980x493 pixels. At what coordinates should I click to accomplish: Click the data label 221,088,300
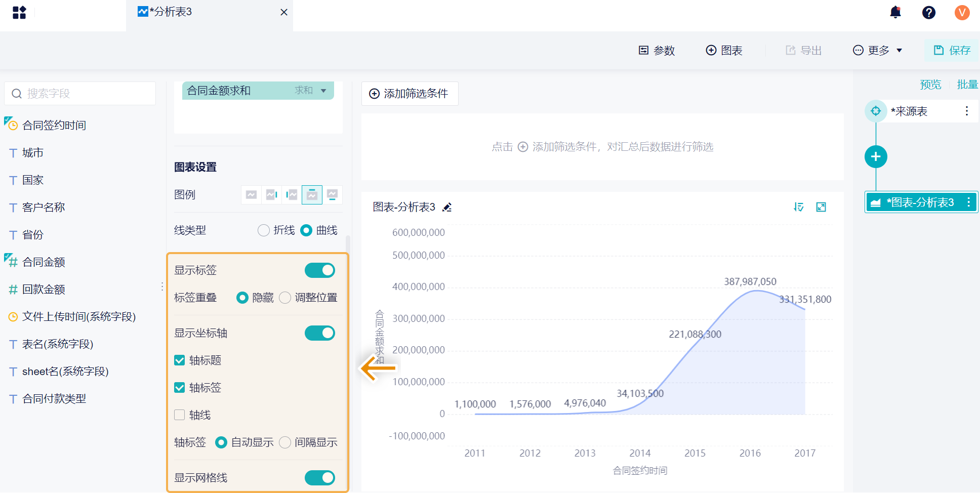pos(695,334)
